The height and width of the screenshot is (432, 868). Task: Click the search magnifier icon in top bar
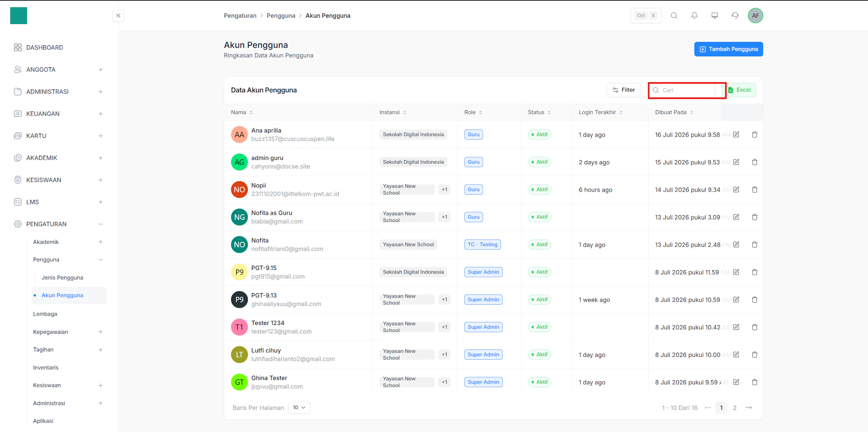pos(674,16)
